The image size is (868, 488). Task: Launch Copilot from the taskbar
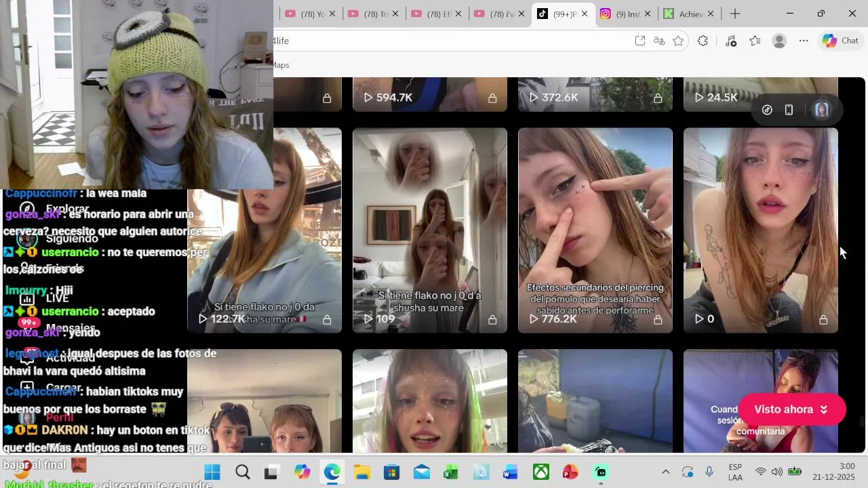point(302,472)
